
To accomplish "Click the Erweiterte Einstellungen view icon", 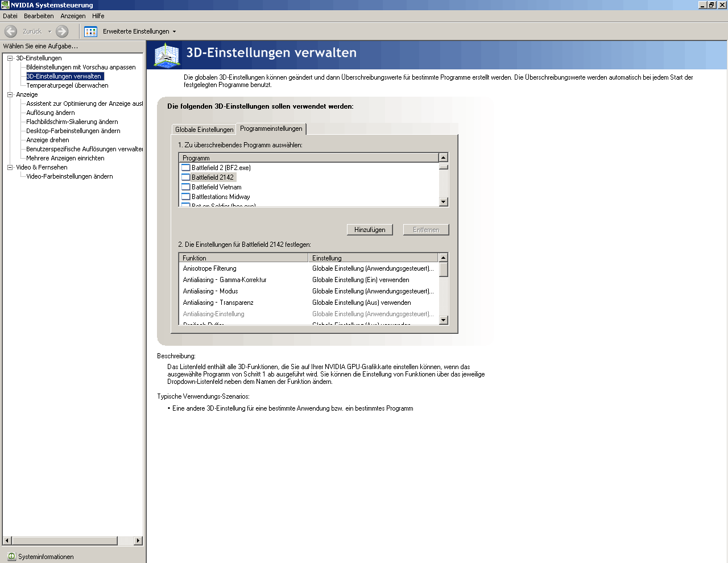I will click(x=90, y=31).
